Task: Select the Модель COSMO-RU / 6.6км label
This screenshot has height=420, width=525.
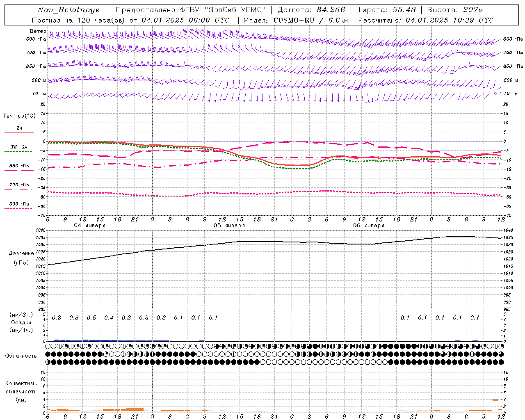Action: 295,20
